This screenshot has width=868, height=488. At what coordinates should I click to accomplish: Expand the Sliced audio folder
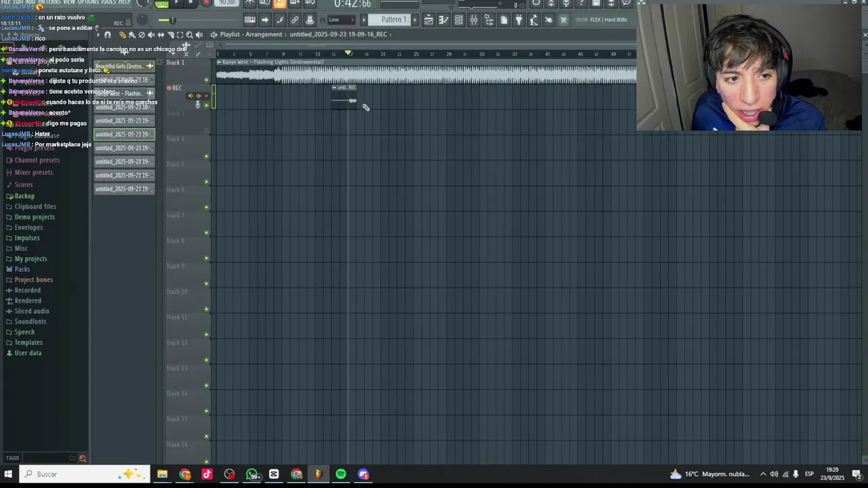[x=28, y=311]
